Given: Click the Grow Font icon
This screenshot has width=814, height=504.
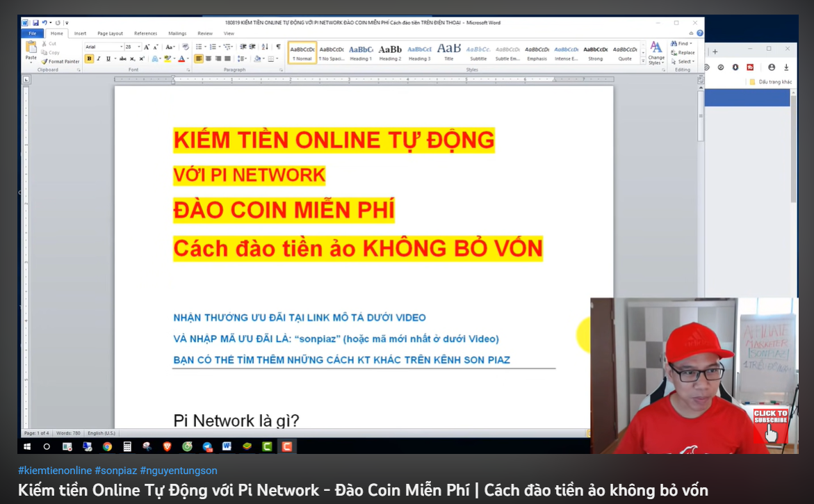Looking at the screenshot, I should (x=147, y=47).
